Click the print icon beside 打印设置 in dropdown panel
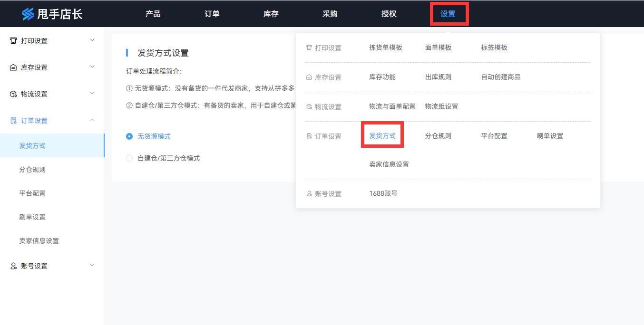Viewport: 644px width, 325px height. click(310, 47)
